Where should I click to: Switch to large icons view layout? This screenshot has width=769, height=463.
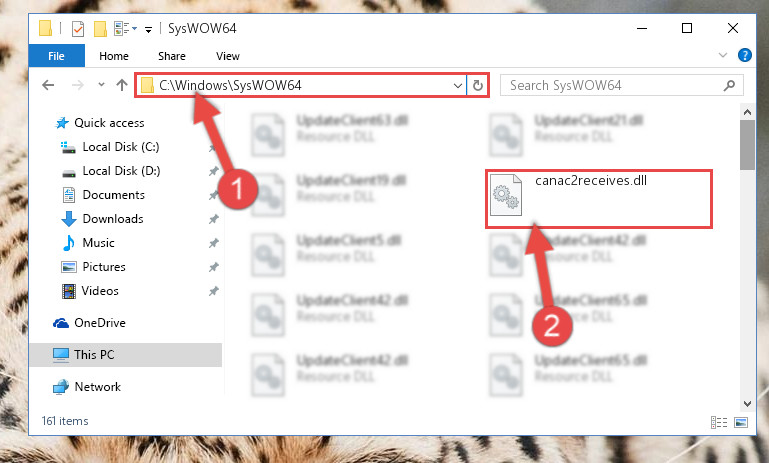tap(741, 422)
